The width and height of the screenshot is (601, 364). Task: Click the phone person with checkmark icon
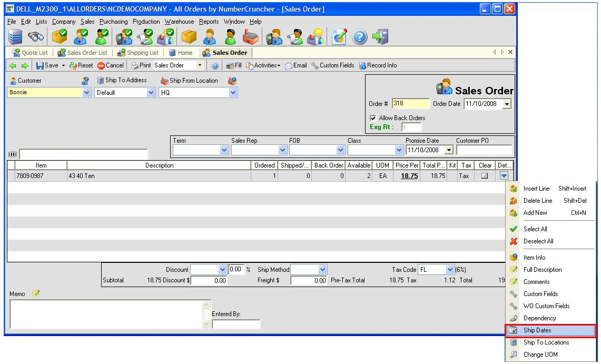coord(124,37)
